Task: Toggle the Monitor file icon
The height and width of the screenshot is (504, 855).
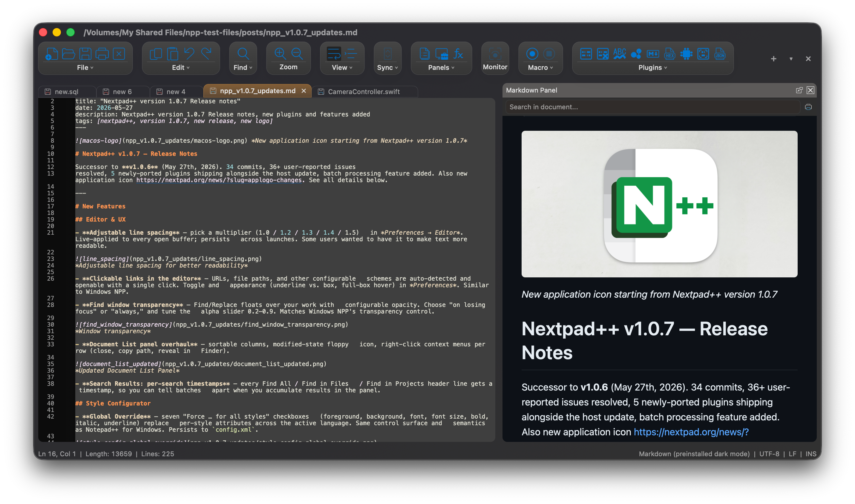Action: [495, 54]
